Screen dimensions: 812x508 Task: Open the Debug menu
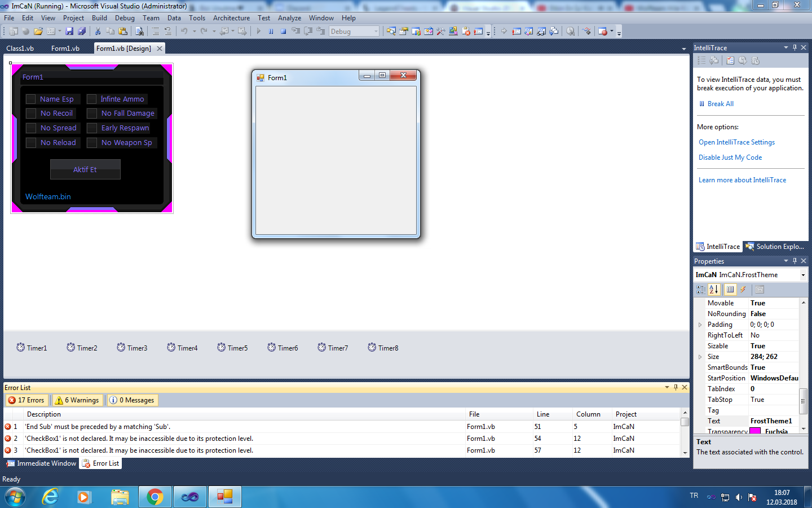point(125,18)
